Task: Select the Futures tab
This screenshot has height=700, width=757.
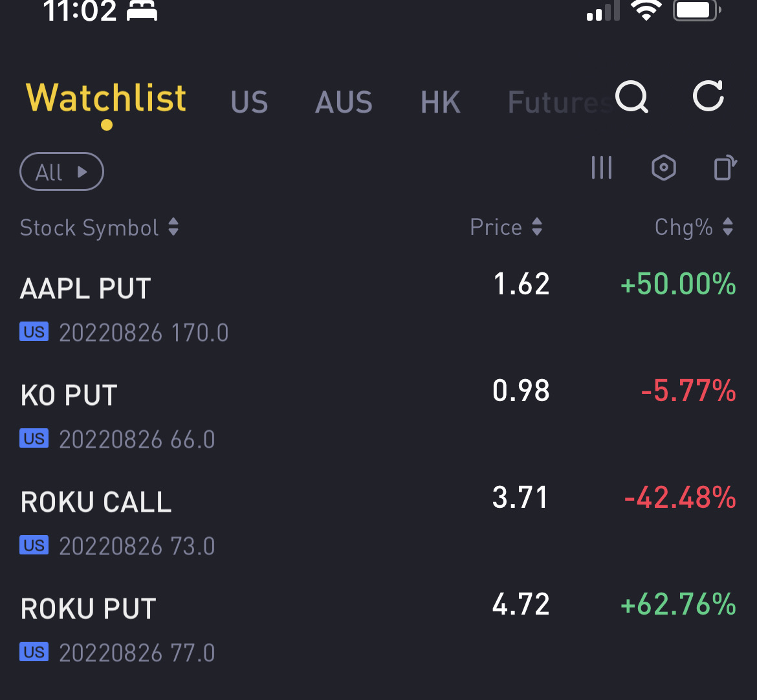Action: point(556,102)
